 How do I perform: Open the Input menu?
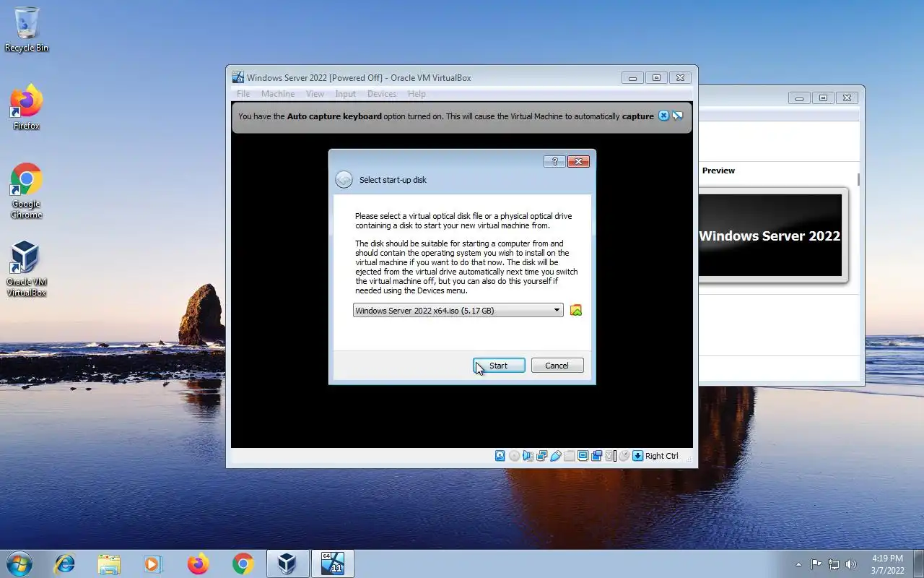(x=345, y=94)
